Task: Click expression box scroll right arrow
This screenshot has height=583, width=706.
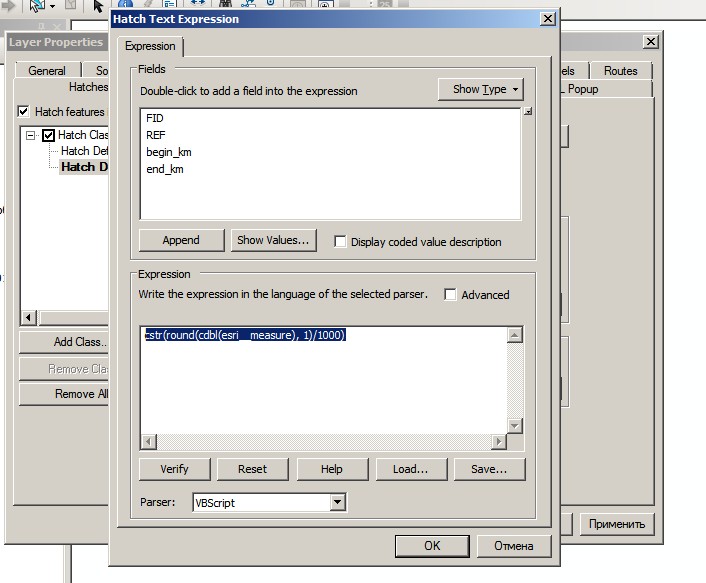Action: [x=498, y=442]
